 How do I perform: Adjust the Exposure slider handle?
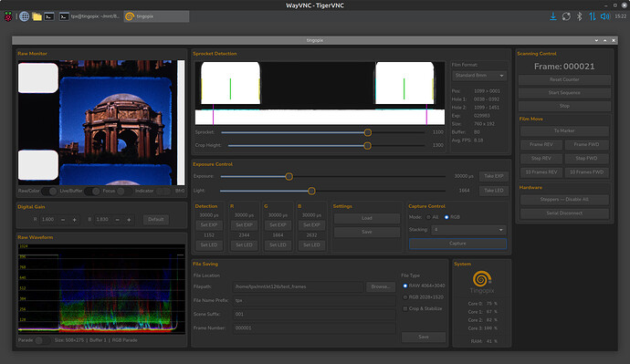coord(289,177)
